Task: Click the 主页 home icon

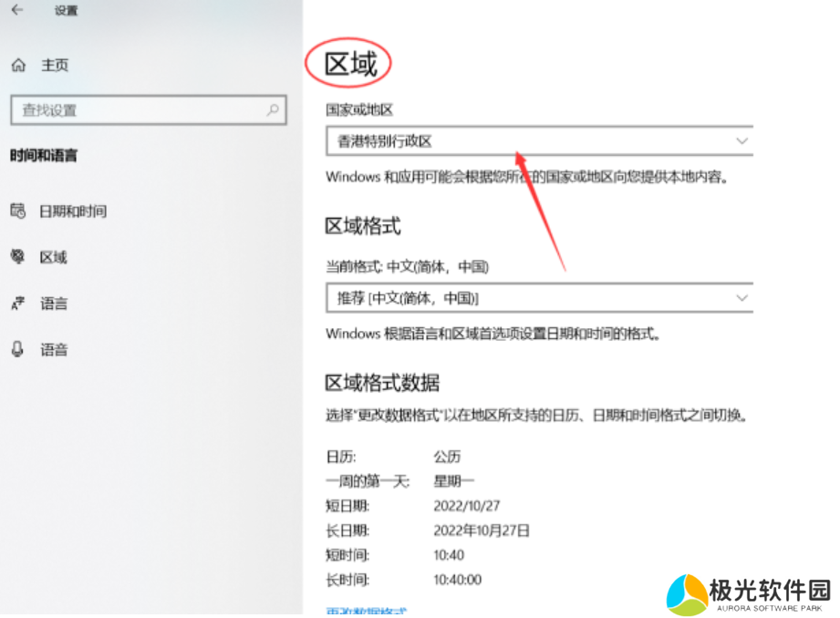Action: (x=18, y=66)
